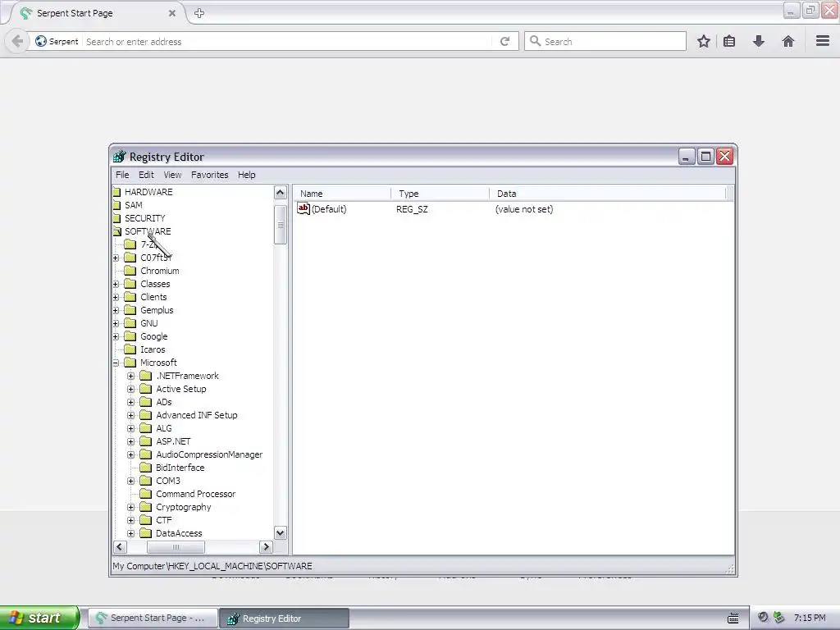
Task: Open the bookmarks list icon
Action: [729, 41]
